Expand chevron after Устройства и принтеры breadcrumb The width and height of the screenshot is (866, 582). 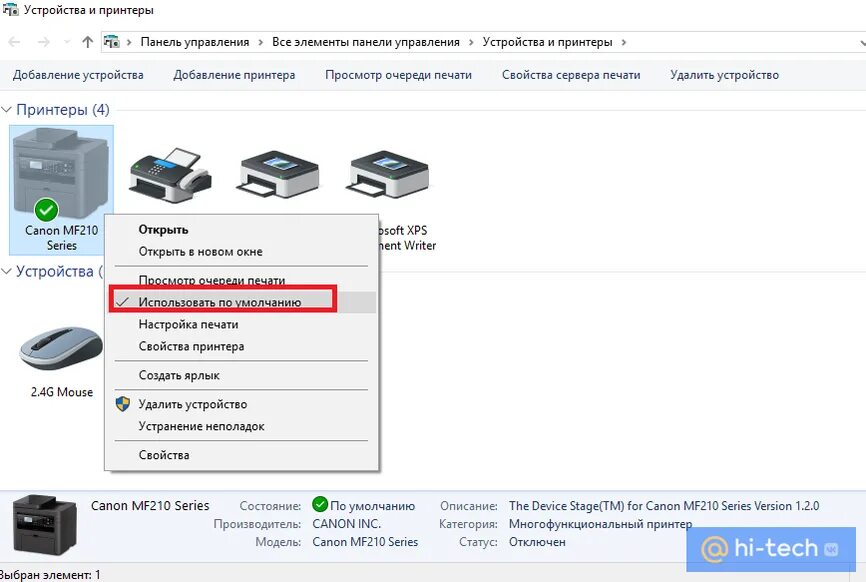click(624, 43)
